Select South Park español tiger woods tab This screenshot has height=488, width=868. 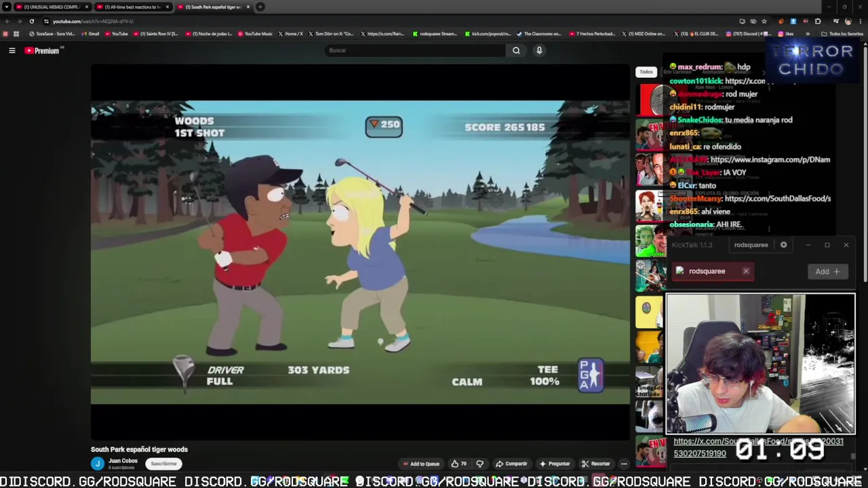point(213,7)
